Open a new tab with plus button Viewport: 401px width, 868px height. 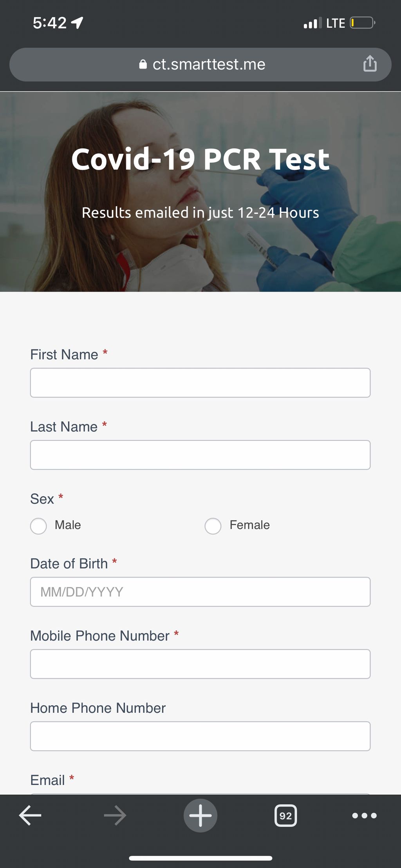[200, 815]
